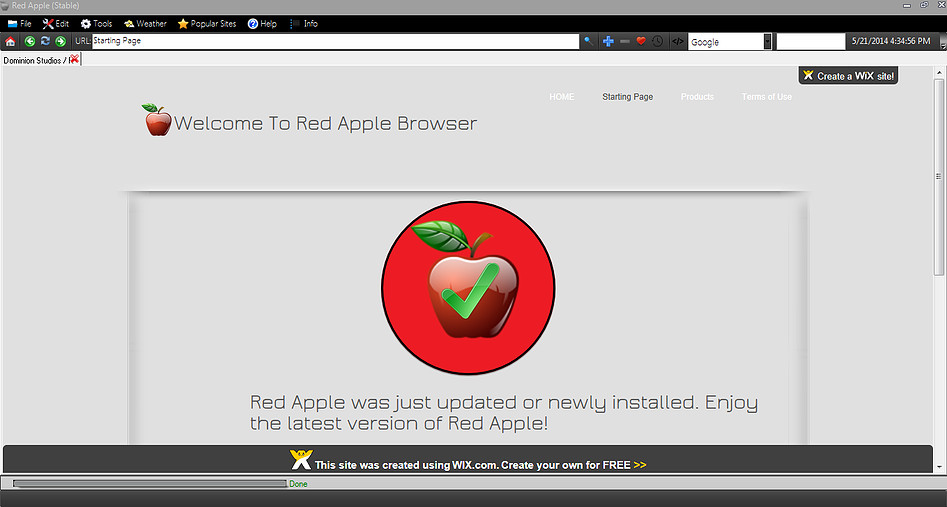Open the Info menu

pyautogui.click(x=304, y=24)
